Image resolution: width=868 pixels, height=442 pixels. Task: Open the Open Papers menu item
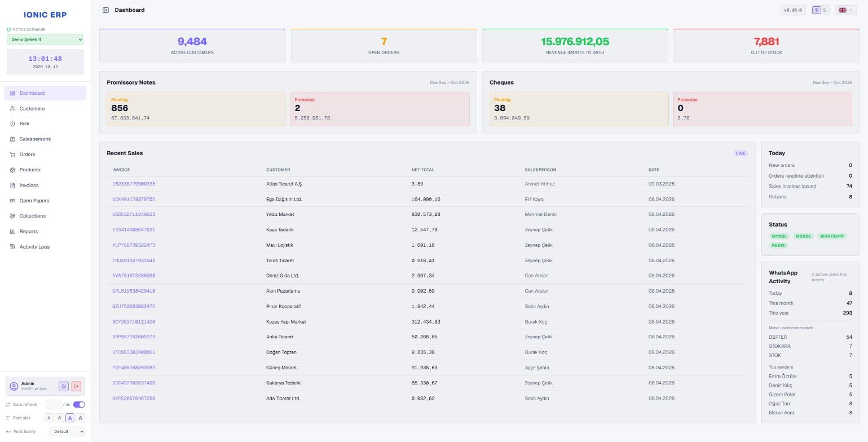pyautogui.click(x=45, y=201)
